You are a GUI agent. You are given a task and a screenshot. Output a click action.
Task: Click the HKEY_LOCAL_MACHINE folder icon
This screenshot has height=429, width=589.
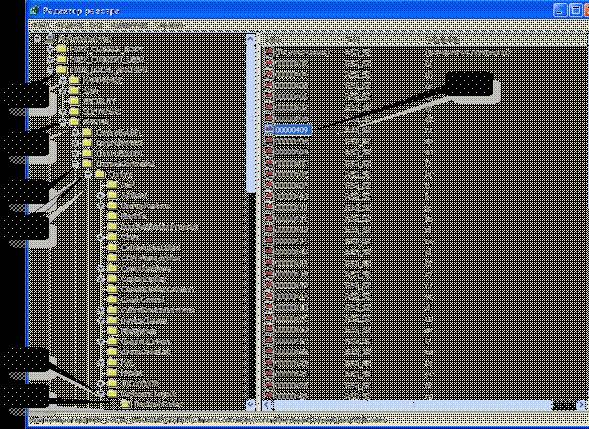tap(62, 70)
